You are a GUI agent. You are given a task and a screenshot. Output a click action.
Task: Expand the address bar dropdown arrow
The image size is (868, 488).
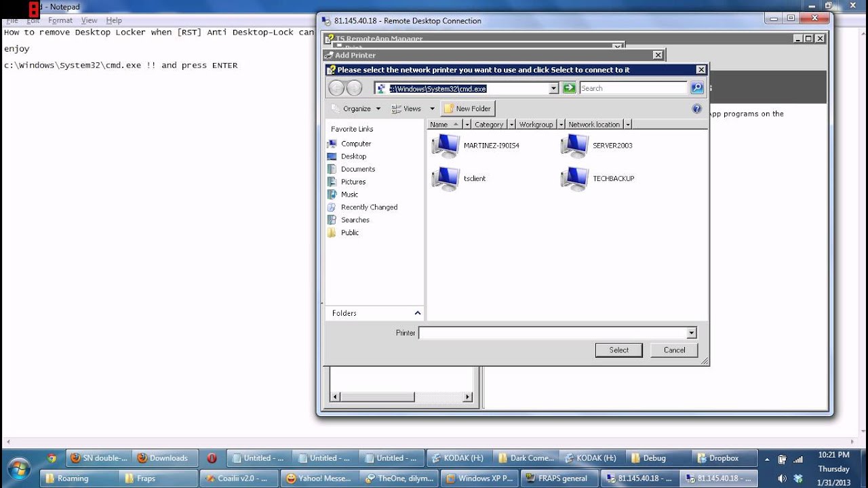tap(553, 88)
